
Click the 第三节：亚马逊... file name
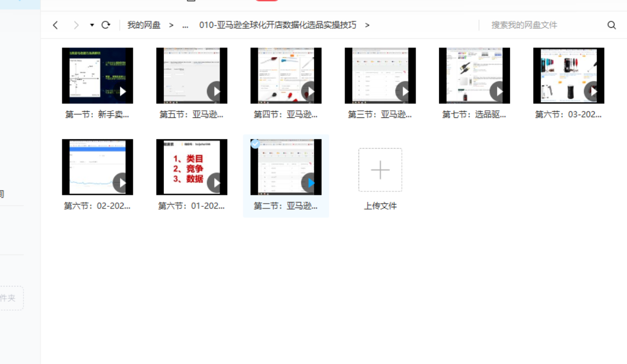(380, 115)
